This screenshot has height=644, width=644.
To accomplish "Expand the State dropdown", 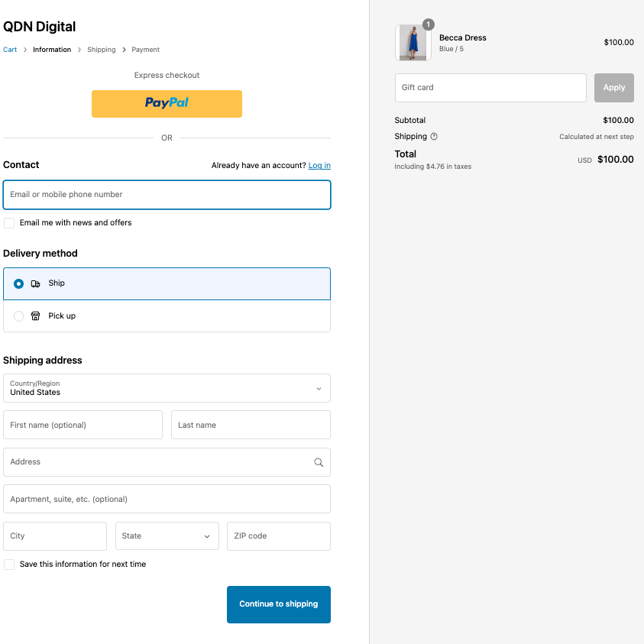I will point(167,536).
